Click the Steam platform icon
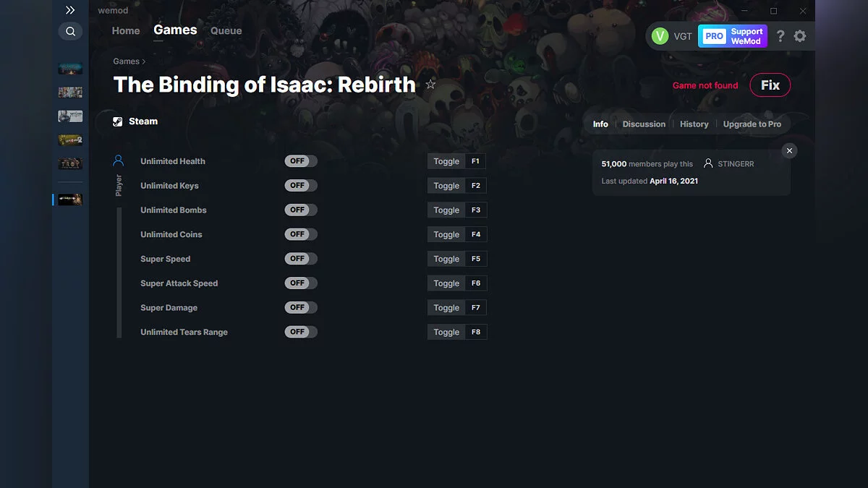 (x=117, y=121)
